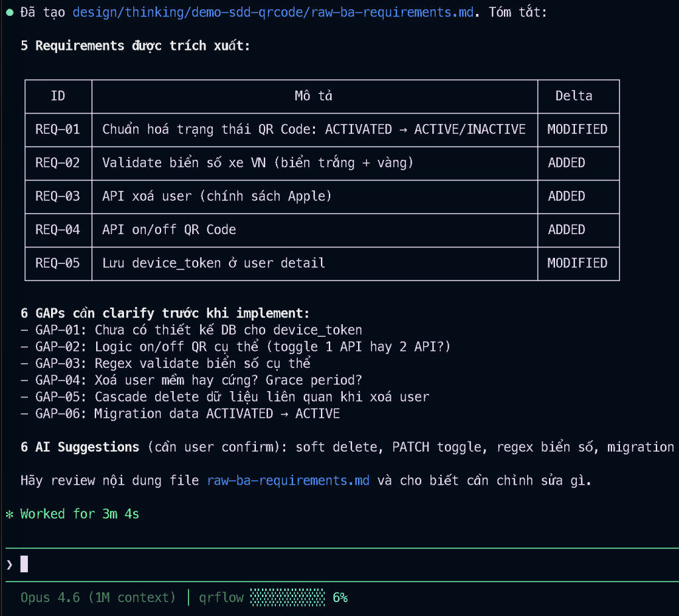
Task: Click the Delta column header
Action: (574, 96)
